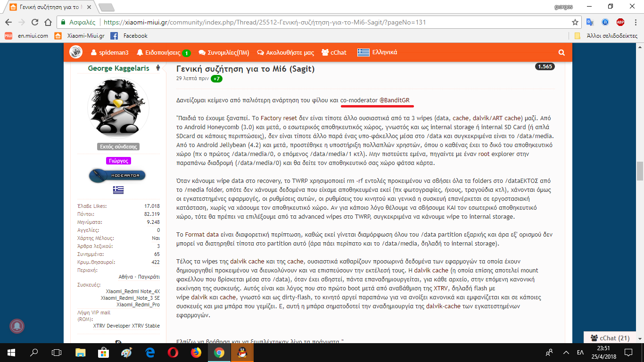Reload the page in the browser
Viewport: 644px width, 362px height.
[x=35, y=22]
